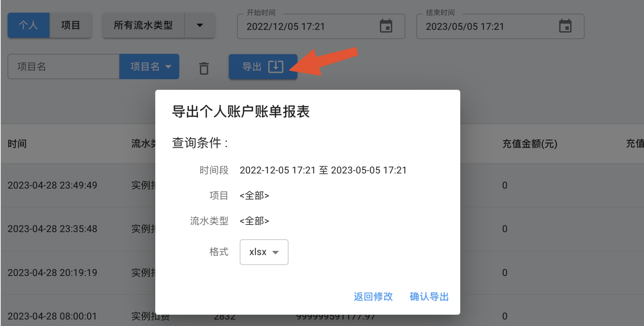Click the 项目名 search input field
This screenshot has height=326, width=644.
tap(64, 67)
